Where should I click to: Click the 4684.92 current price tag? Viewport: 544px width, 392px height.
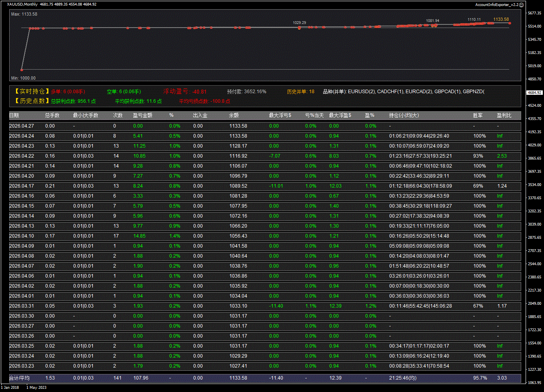534,92
